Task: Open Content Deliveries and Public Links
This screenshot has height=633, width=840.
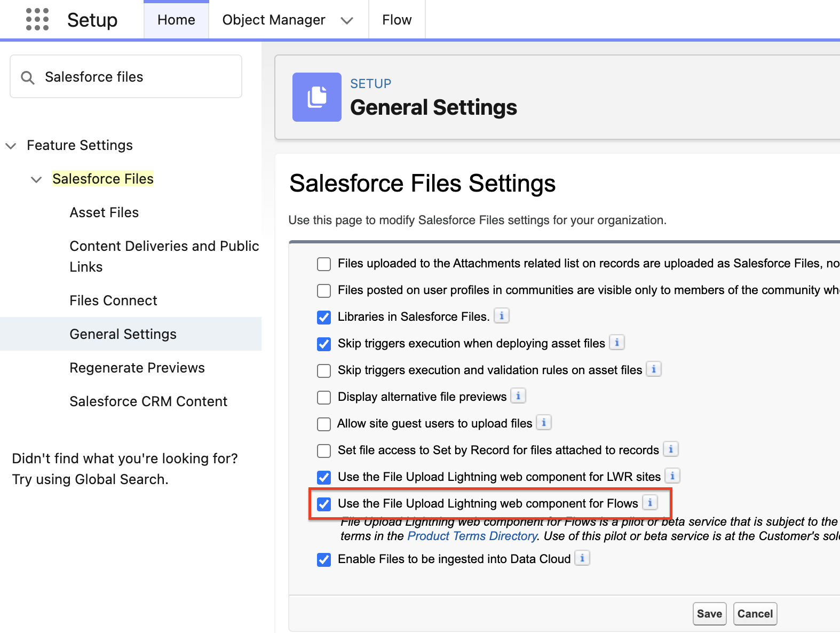Action: point(164,256)
